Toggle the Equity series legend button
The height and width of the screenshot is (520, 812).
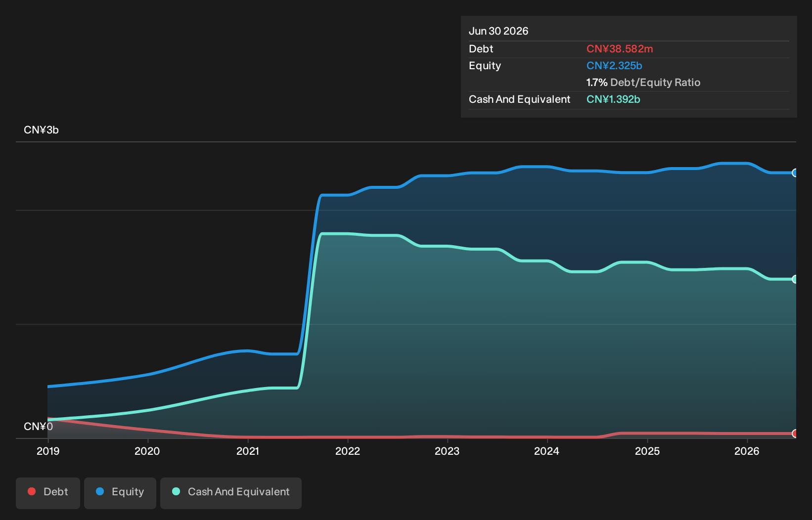(x=120, y=493)
